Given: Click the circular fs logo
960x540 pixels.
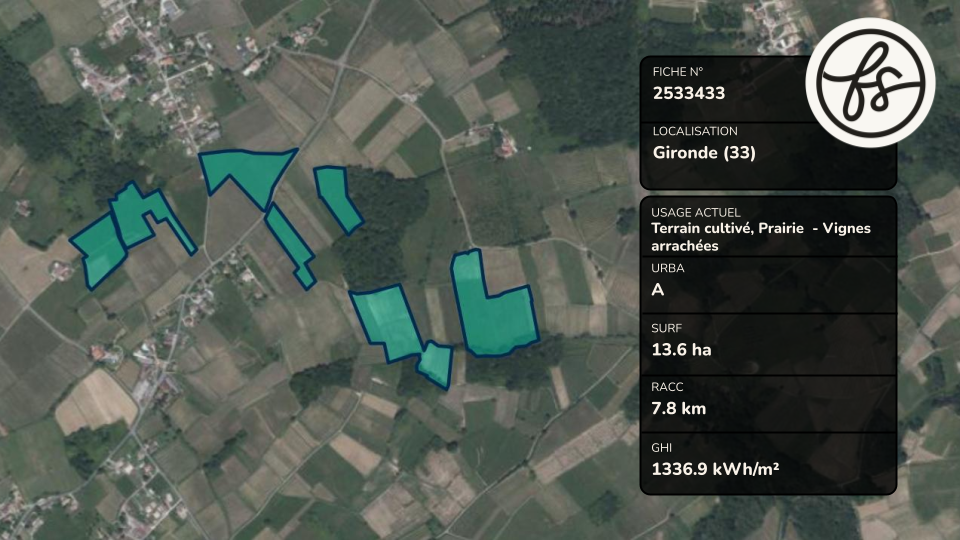Looking at the screenshot, I should tap(870, 82).
